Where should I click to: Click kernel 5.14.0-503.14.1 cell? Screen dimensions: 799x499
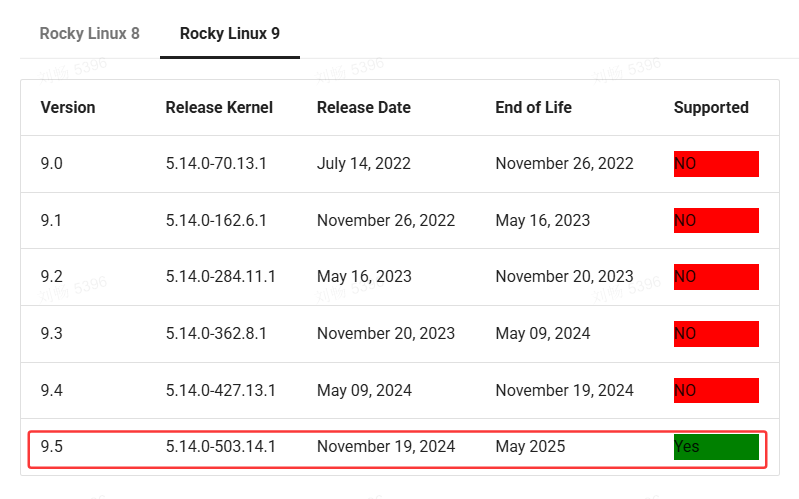(220, 447)
